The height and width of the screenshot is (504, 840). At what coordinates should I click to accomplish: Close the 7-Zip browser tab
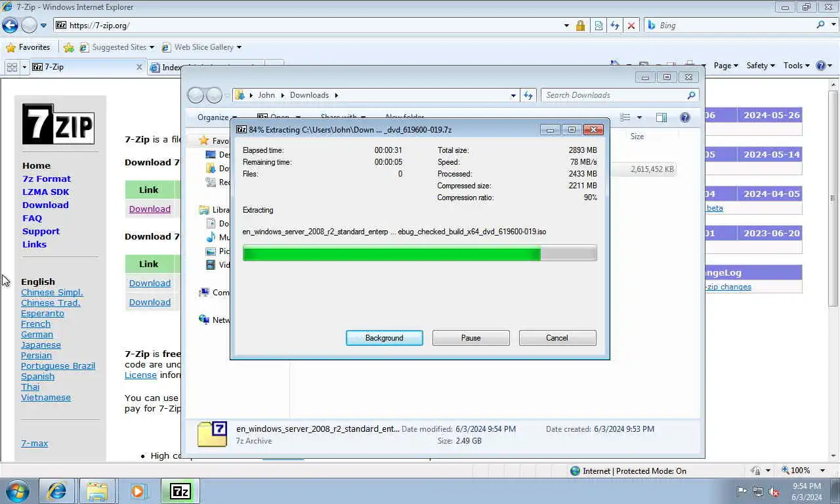(x=139, y=67)
